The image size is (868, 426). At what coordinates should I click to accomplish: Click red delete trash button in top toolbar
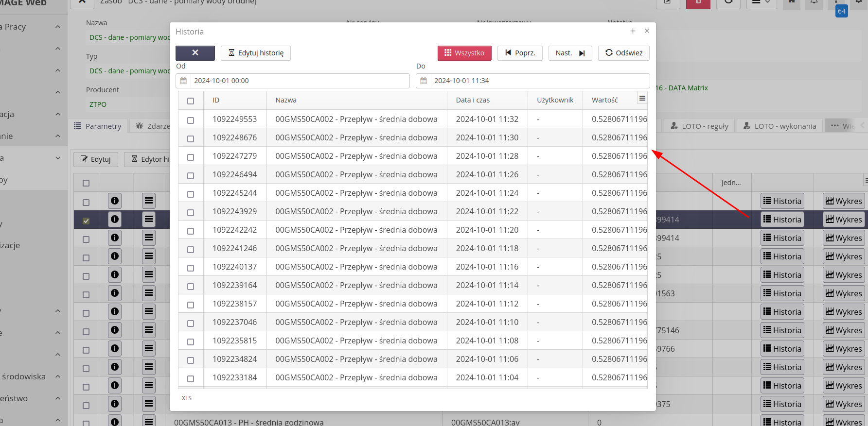pos(698,3)
